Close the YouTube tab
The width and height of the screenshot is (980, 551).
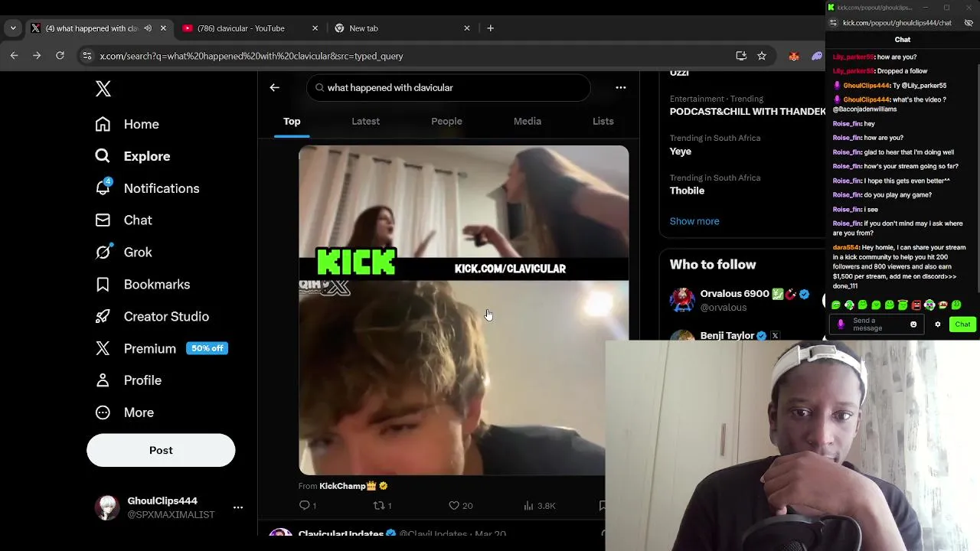315,28
